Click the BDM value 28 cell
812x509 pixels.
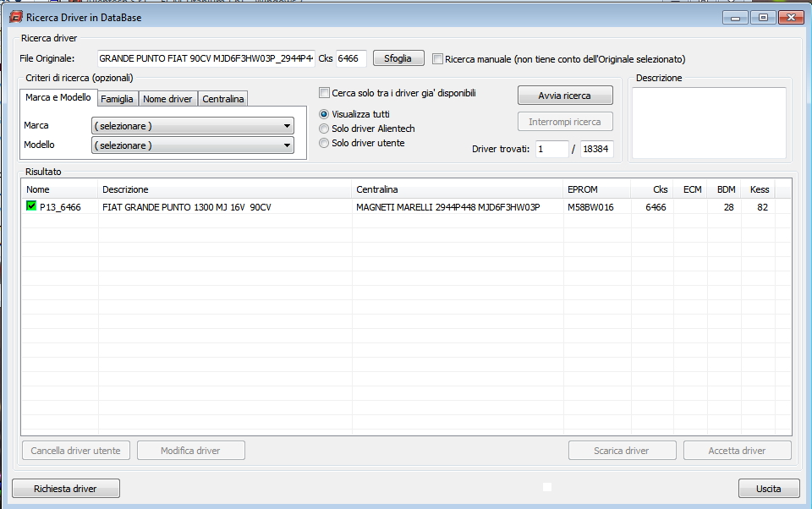point(728,207)
